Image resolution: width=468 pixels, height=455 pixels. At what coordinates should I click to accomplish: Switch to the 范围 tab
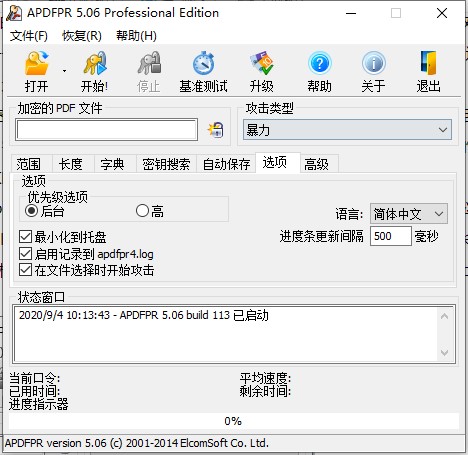[x=31, y=164]
